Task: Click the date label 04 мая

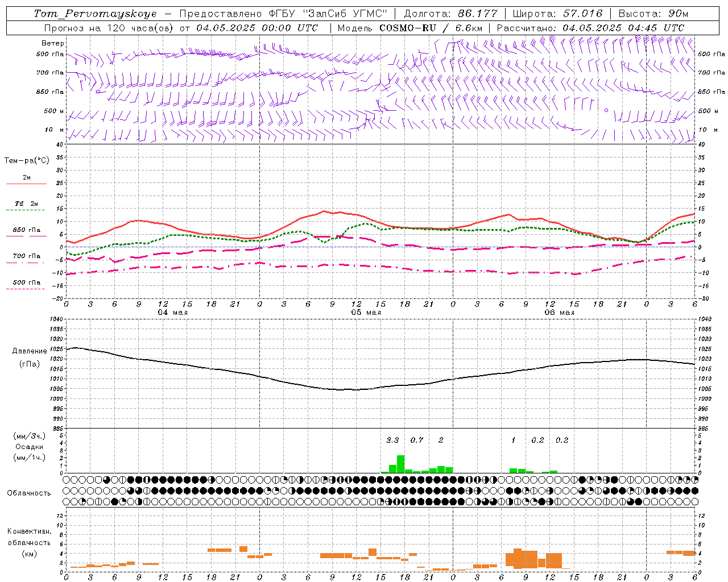Action: click(173, 312)
